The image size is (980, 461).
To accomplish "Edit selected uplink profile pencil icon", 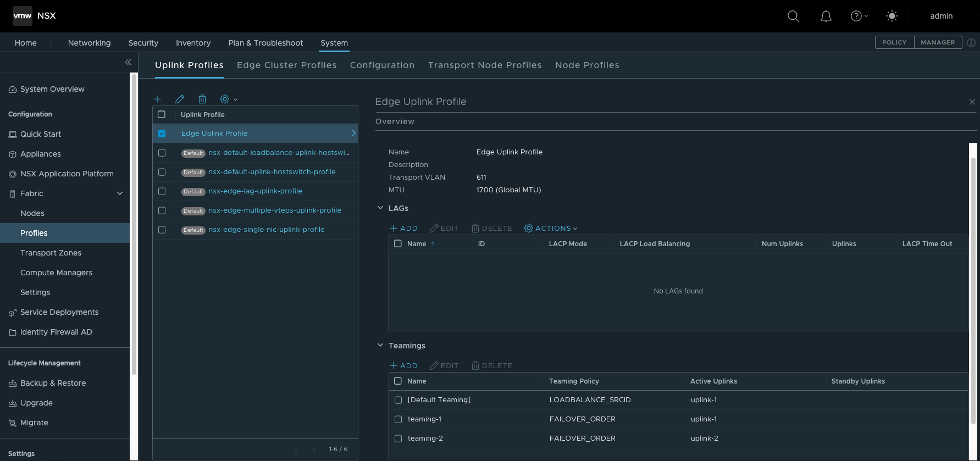I will click(x=180, y=99).
